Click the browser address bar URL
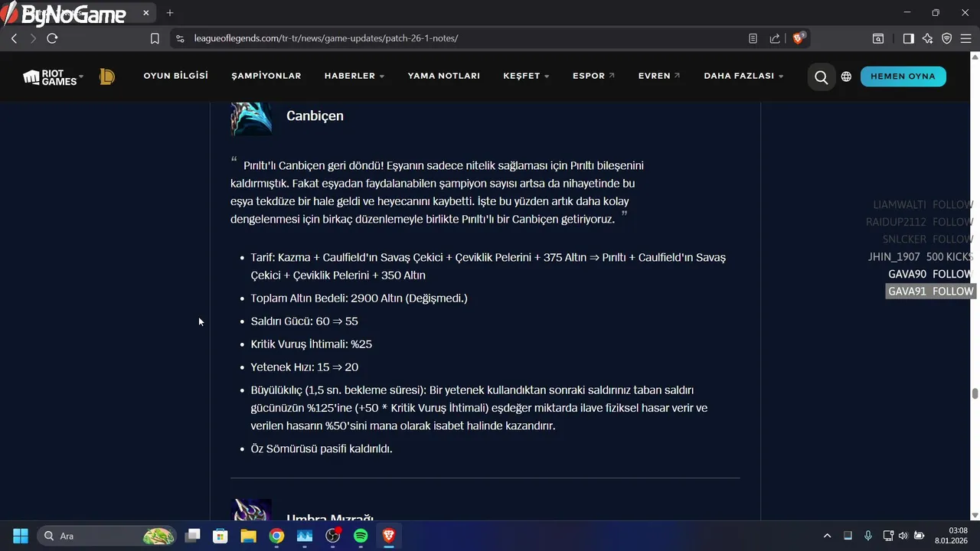Image resolution: width=980 pixels, height=551 pixels. click(326, 38)
